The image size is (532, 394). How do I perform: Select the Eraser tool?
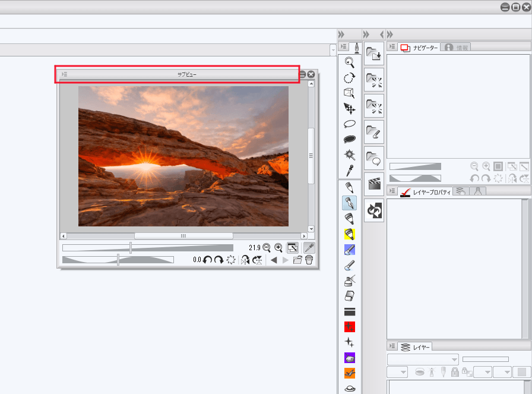pyautogui.click(x=350, y=295)
